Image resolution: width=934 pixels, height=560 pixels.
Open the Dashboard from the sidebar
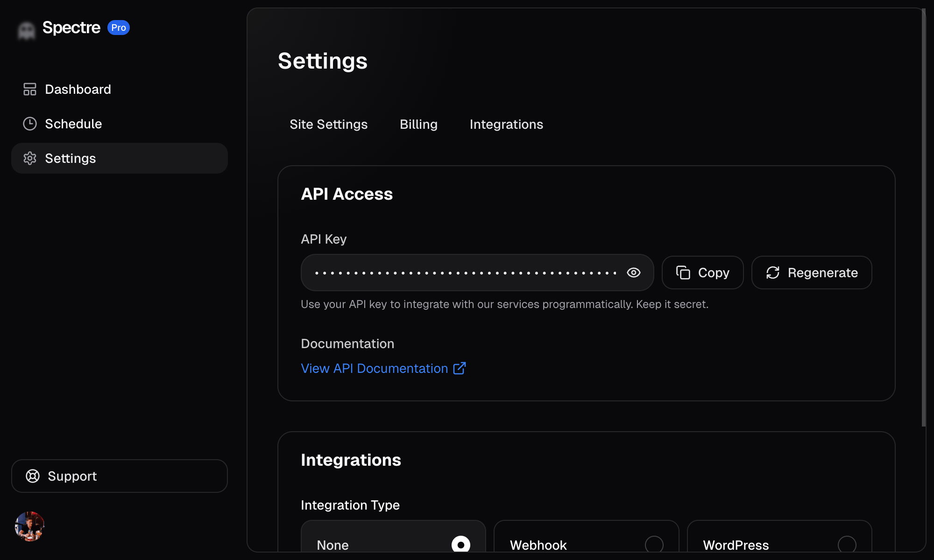[78, 89]
